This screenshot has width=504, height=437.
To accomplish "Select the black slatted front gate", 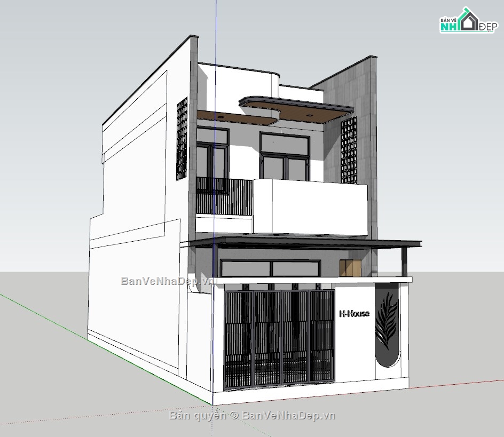I will click(279, 339).
